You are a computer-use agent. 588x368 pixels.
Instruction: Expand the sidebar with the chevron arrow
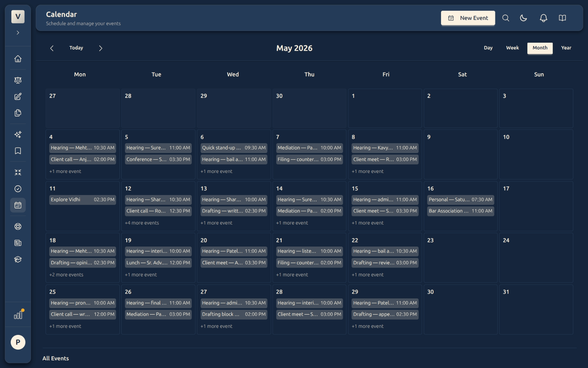[x=18, y=33]
